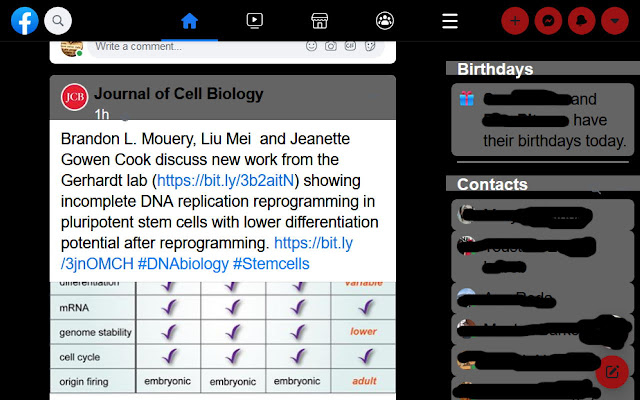
Task: Click the #DNAbiology hashtag
Action: 183,264
